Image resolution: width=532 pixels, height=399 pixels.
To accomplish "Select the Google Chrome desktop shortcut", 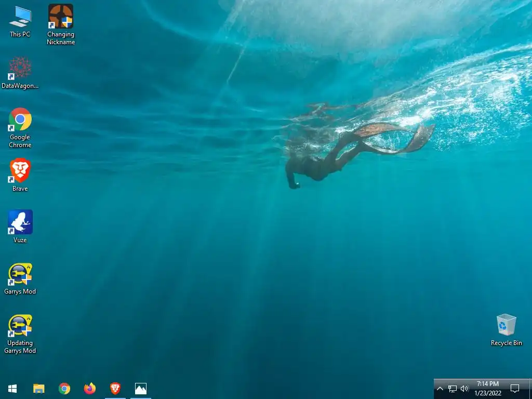I will pos(20,128).
